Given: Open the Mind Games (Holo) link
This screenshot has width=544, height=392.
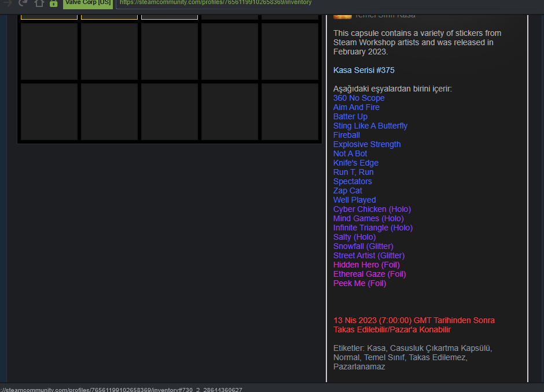Looking at the screenshot, I should [x=369, y=218].
